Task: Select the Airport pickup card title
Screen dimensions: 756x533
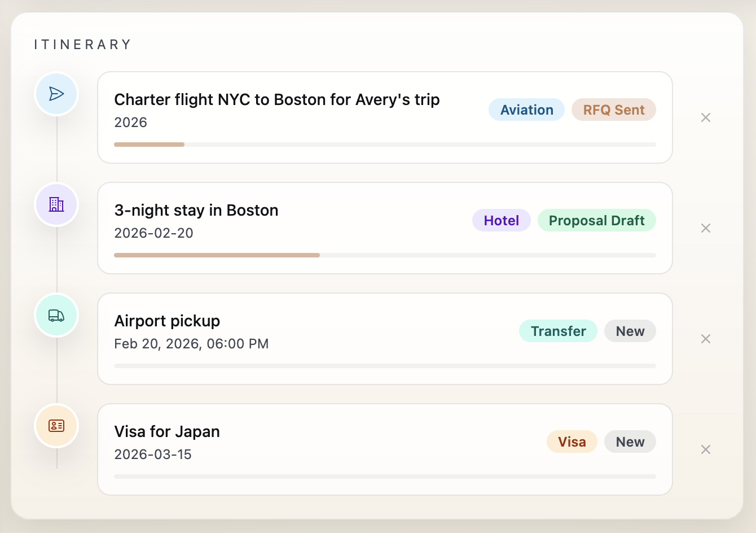Action: (167, 321)
